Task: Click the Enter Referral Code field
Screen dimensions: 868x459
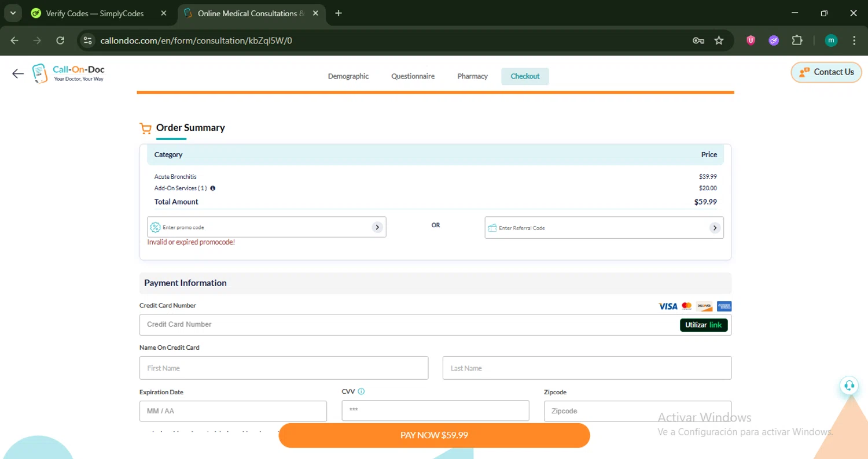Action: [x=603, y=228]
